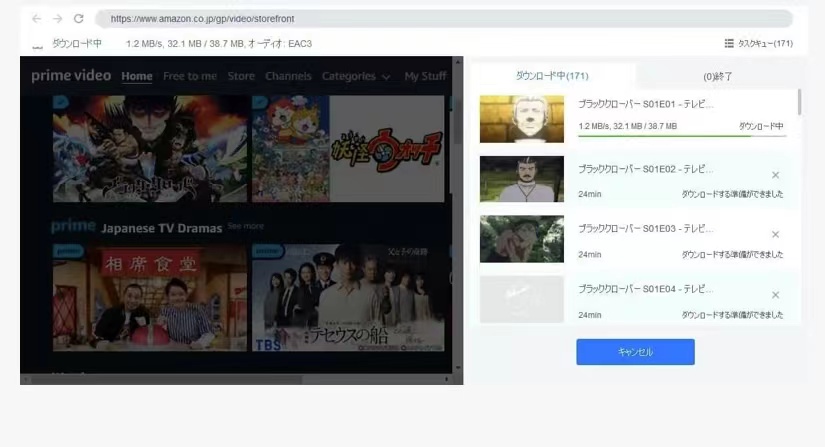Switch to the ダウンロード中(171) tab
This screenshot has height=447, width=825.
552,76
